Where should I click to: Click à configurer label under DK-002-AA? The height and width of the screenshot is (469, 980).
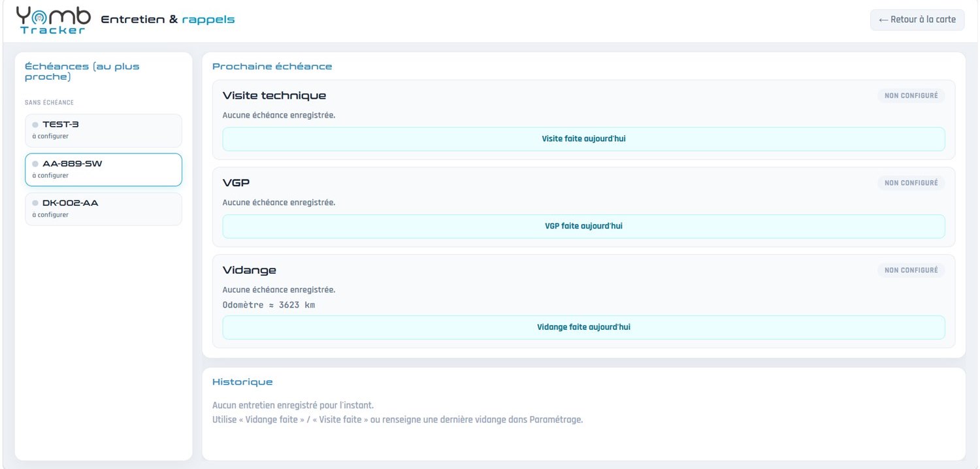(x=50, y=215)
